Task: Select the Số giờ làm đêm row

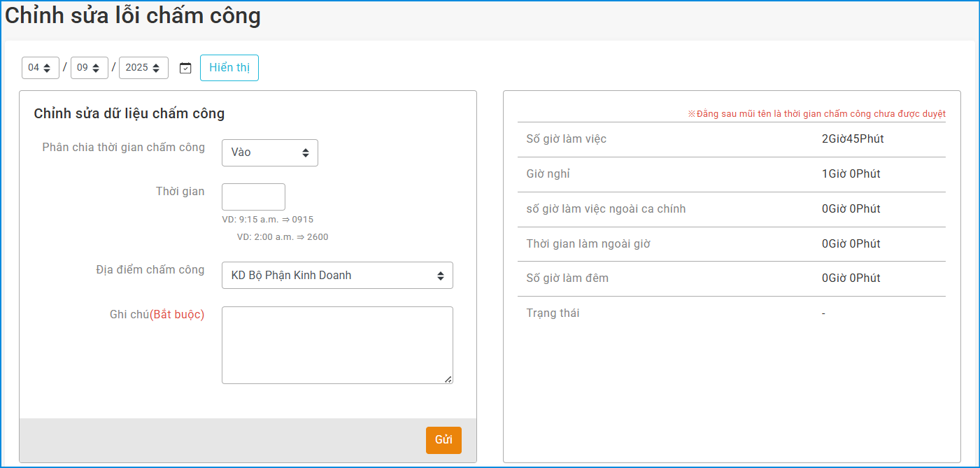Action: (x=731, y=278)
